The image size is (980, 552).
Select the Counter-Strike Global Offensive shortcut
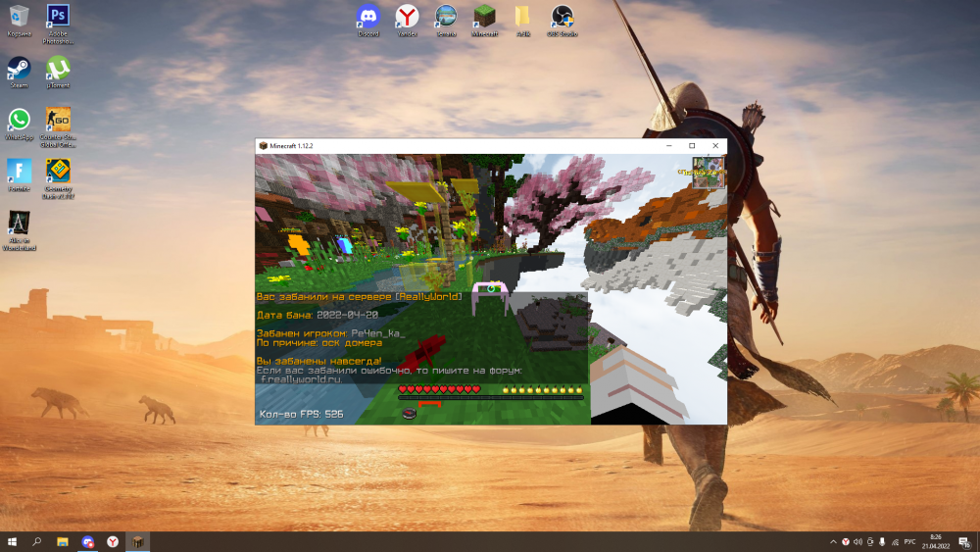click(58, 127)
